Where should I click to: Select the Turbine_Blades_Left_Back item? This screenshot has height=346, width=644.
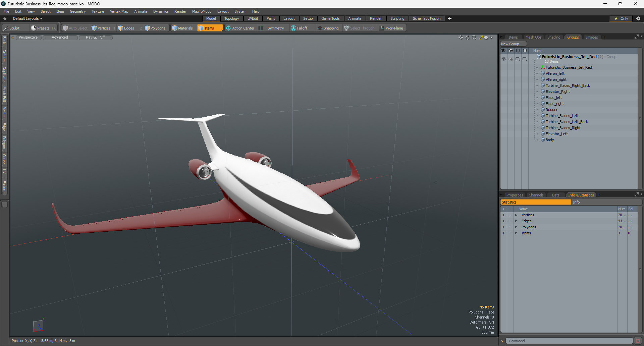click(567, 122)
